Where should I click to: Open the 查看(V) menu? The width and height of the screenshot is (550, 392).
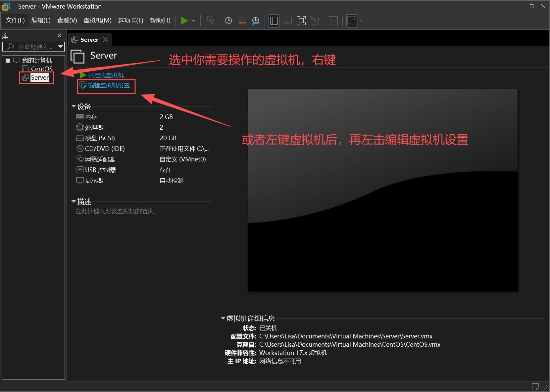click(67, 21)
